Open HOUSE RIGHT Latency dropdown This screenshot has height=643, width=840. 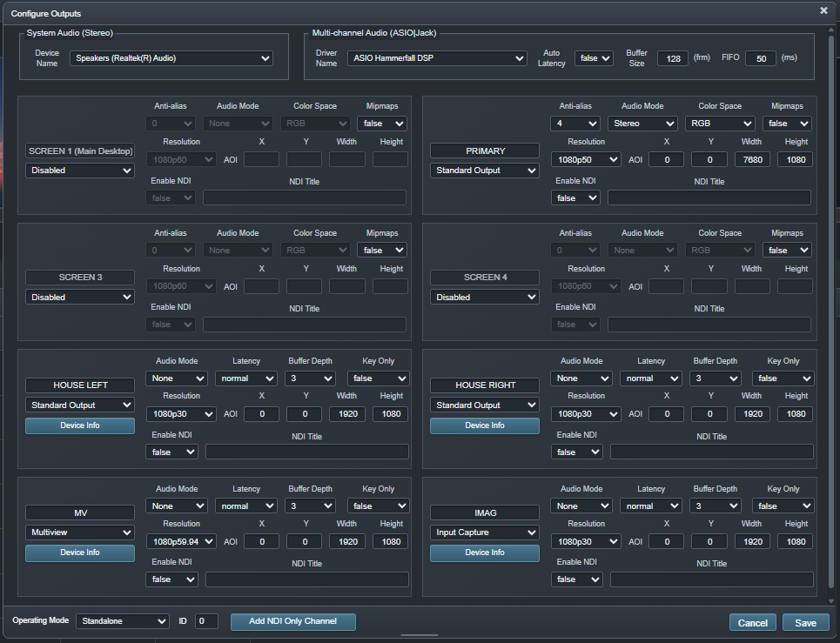tap(651, 378)
